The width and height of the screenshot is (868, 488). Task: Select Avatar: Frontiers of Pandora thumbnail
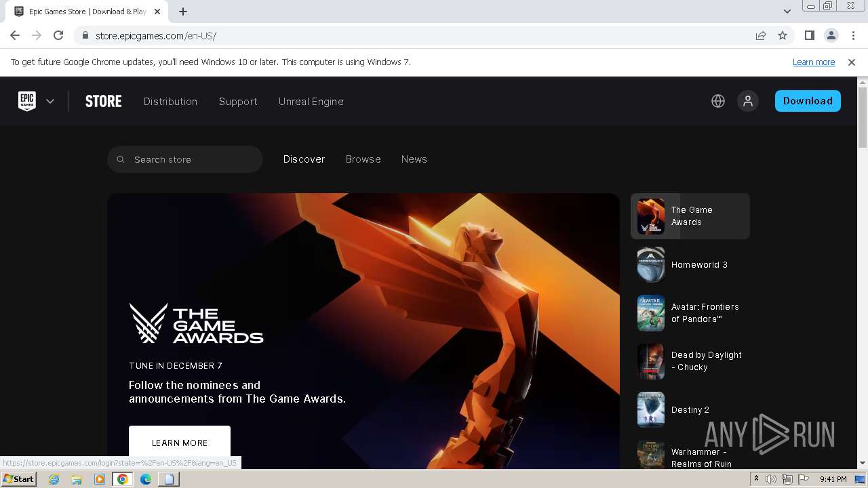click(650, 312)
